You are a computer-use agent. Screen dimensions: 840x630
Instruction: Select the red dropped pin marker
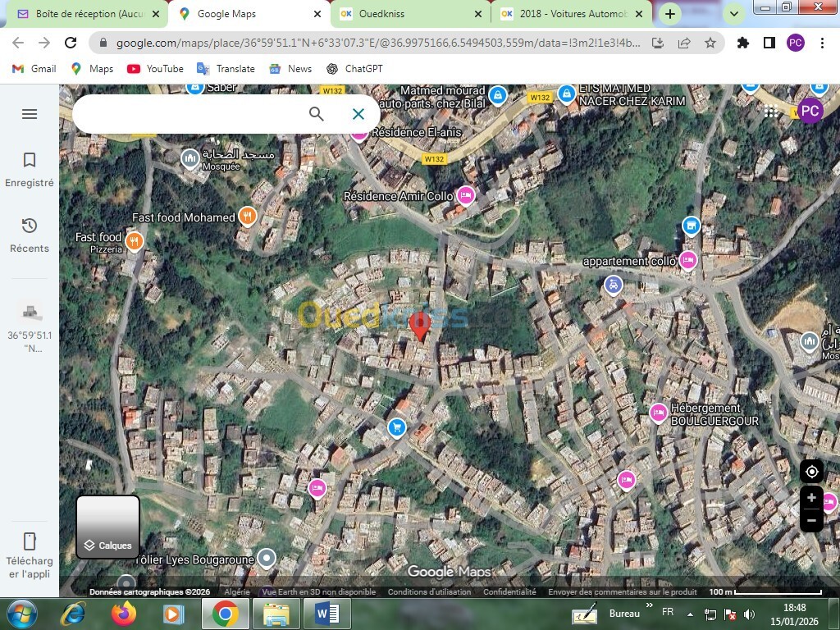(420, 326)
